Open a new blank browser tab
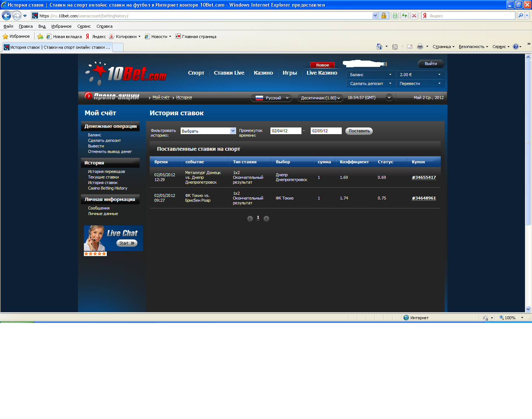The height and width of the screenshot is (419, 532). tap(117, 47)
